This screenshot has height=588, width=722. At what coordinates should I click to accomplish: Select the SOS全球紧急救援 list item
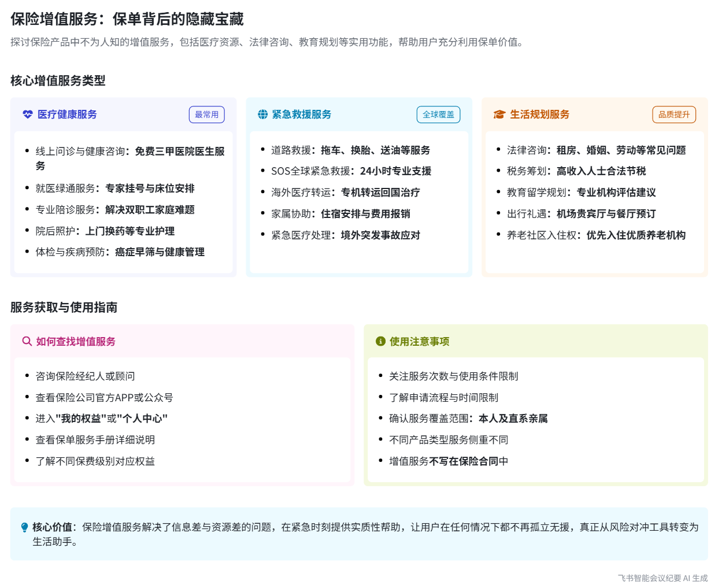click(x=351, y=171)
